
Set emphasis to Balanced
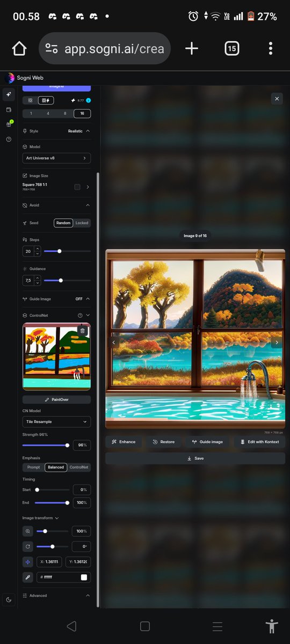(56, 467)
